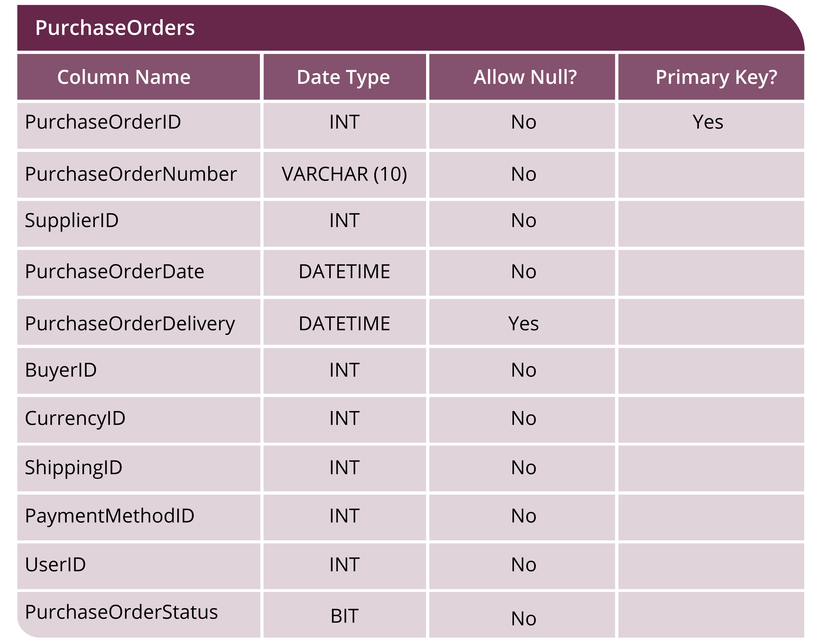816x644 pixels.
Task: Click the PurchaseOrderDate cell
Action: coord(138,273)
